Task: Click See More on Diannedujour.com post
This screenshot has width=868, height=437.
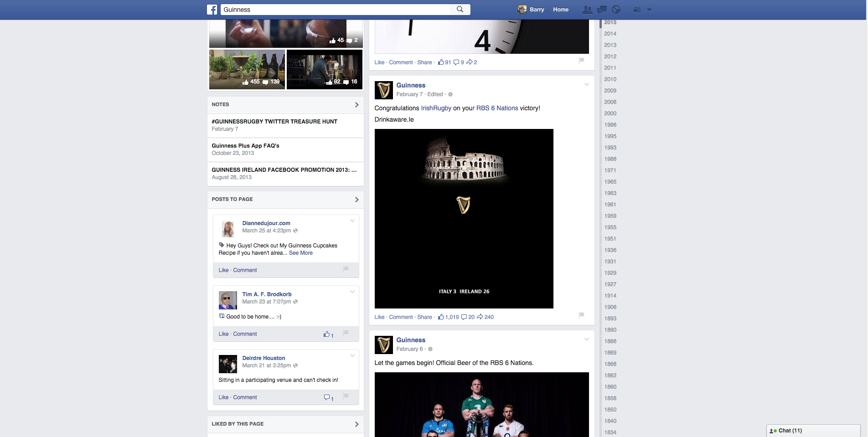Action: pyautogui.click(x=301, y=253)
